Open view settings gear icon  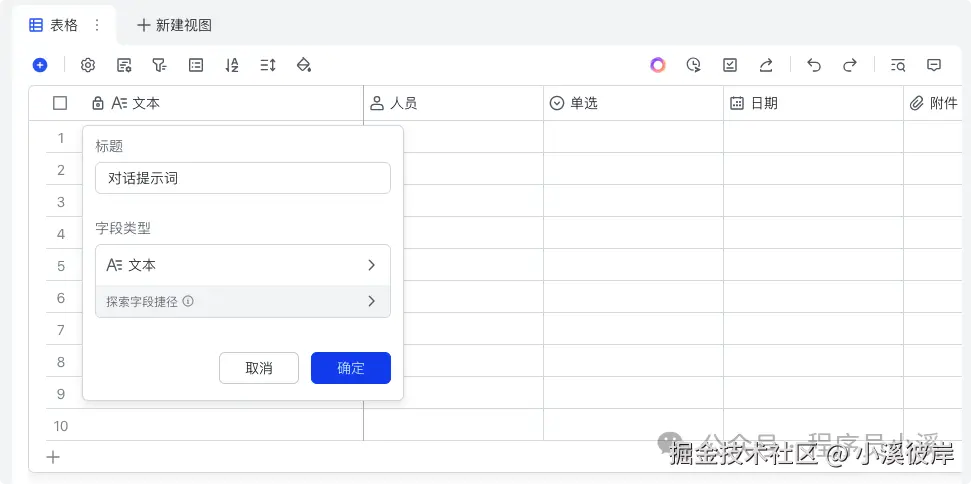[x=88, y=65]
